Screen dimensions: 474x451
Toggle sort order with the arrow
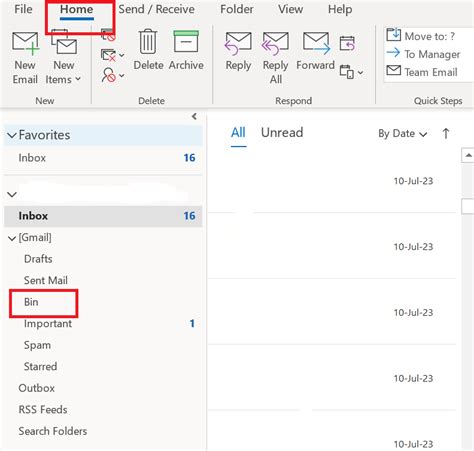tap(446, 134)
